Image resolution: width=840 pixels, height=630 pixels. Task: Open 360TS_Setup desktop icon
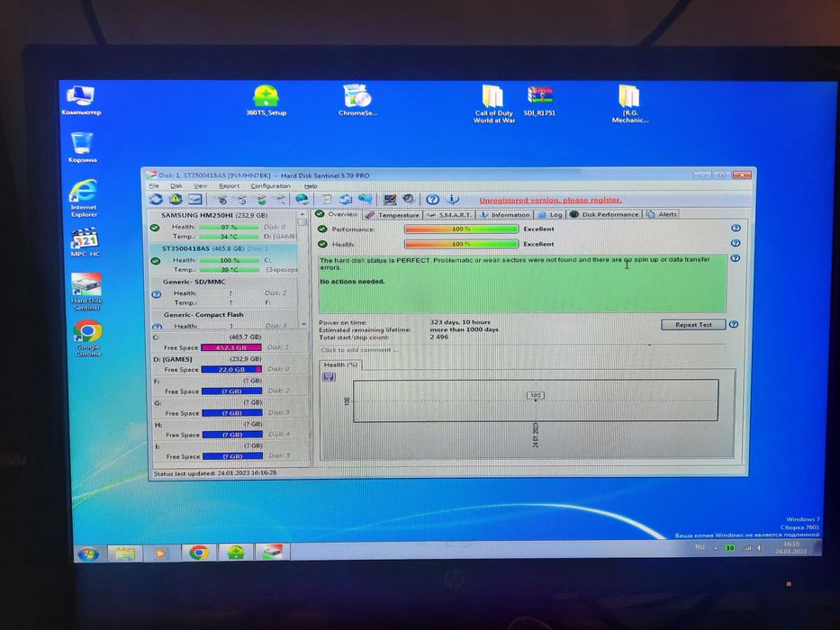266,101
